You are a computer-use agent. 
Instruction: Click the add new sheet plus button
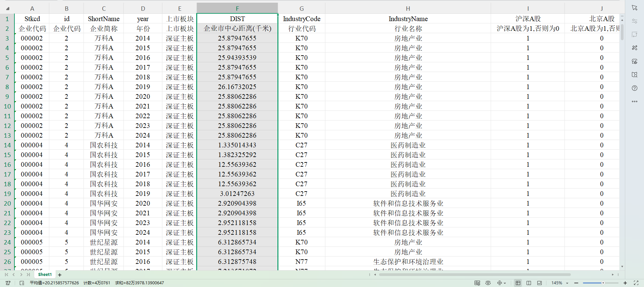click(x=60, y=275)
